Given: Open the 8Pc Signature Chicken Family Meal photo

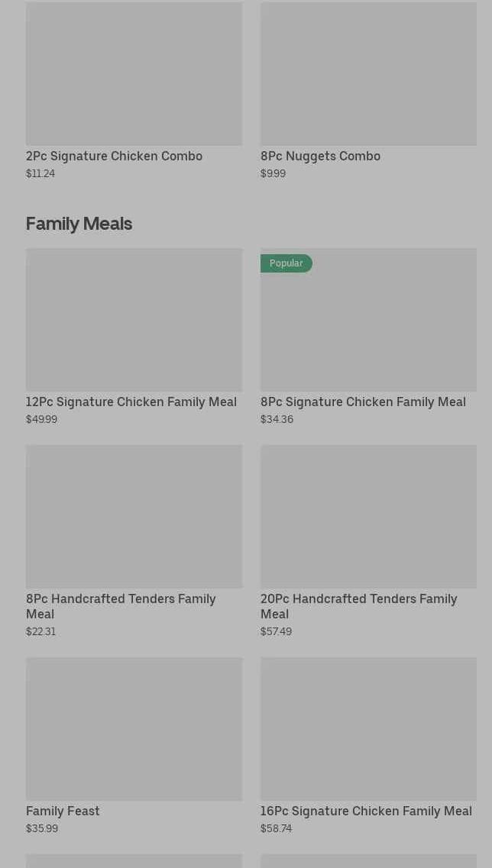Looking at the screenshot, I should (368, 328).
